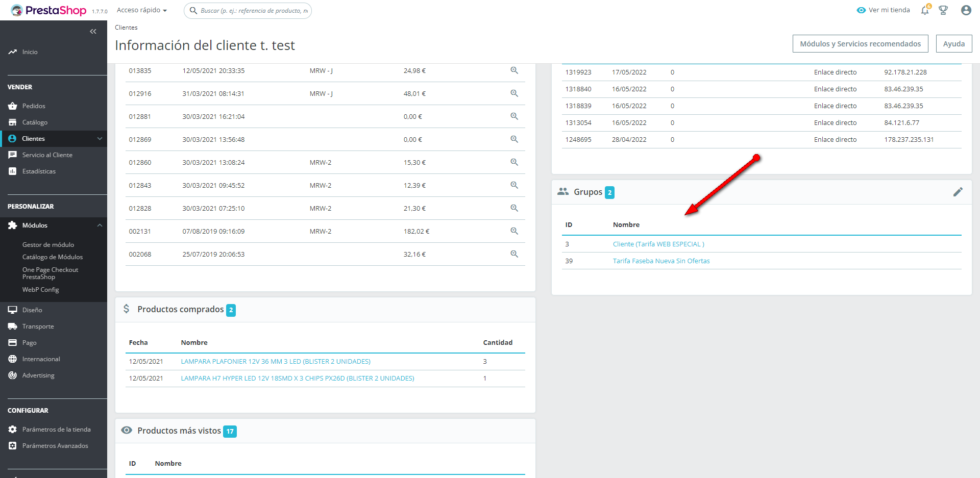Click the Ayuda button
The width and height of the screenshot is (980, 478).
(x=954, y=44)
